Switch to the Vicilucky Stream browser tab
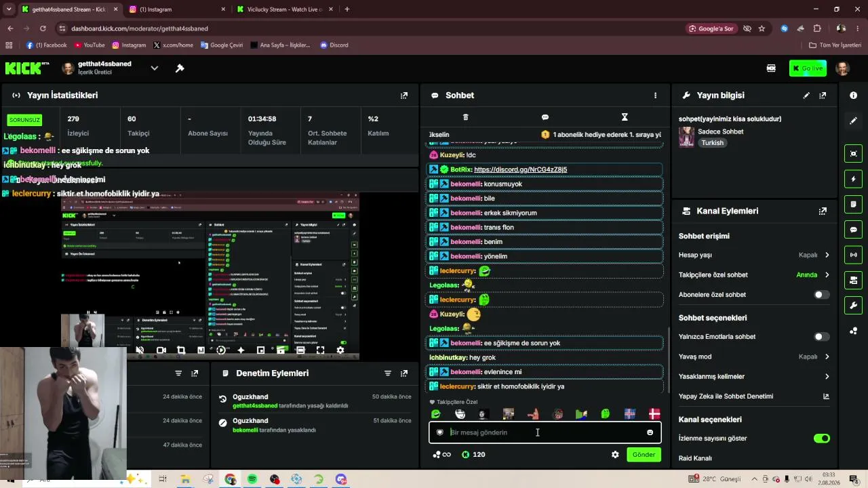Viewport: 868px width, 488px height. coord(283,9)
